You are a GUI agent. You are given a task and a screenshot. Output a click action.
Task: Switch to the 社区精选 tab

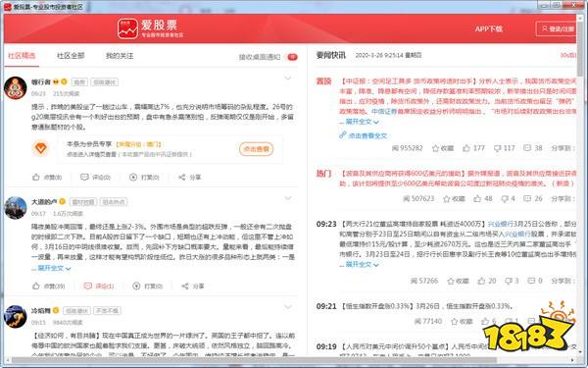(x=22, y=56)
